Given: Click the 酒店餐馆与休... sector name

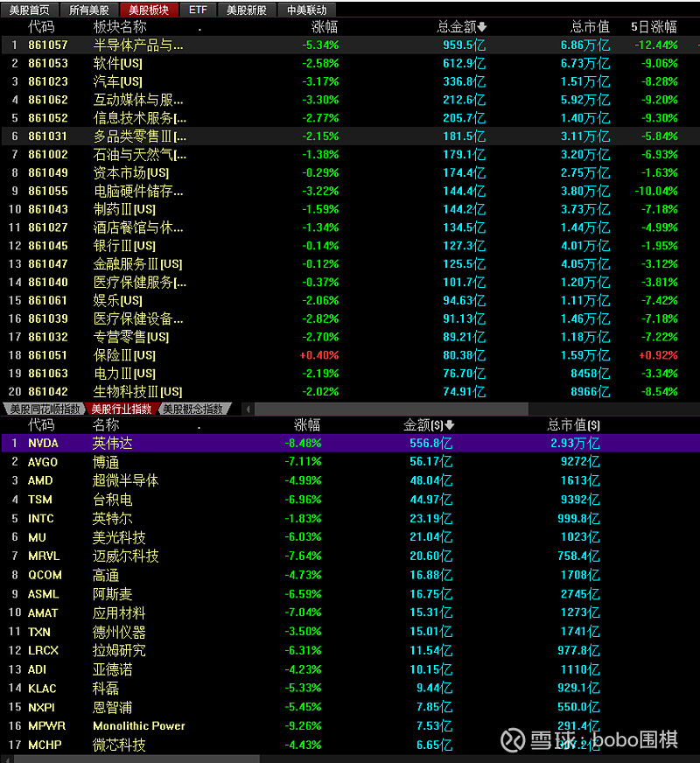Looking at the screenshot, I should (x=138, y=227).
